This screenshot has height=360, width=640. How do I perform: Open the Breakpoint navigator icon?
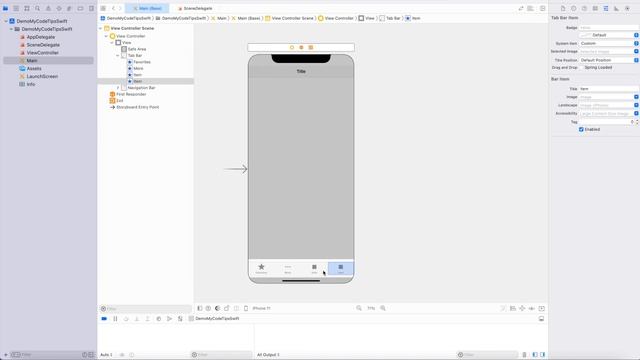(x=80, y=8)
